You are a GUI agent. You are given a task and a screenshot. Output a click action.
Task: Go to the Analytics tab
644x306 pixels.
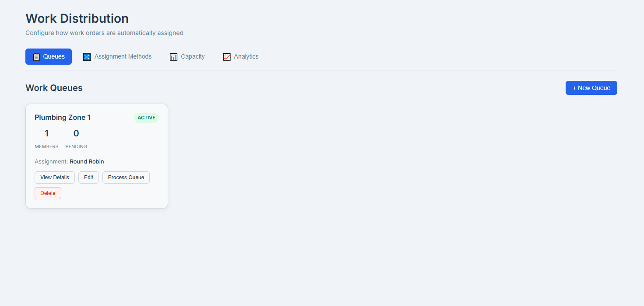[x=241, y=57]
